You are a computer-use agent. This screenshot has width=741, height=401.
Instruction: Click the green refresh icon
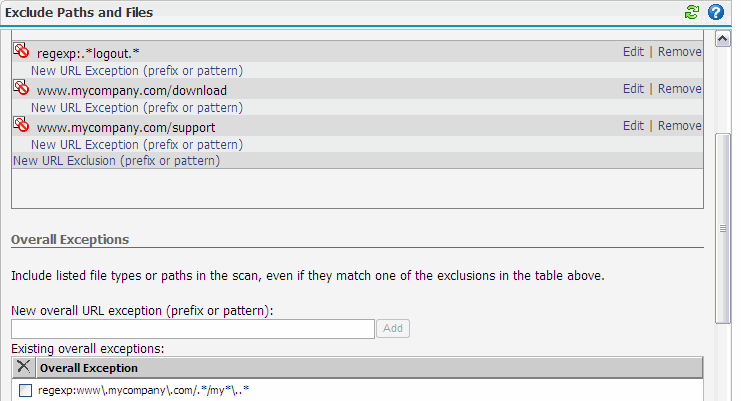click(691, 13)
